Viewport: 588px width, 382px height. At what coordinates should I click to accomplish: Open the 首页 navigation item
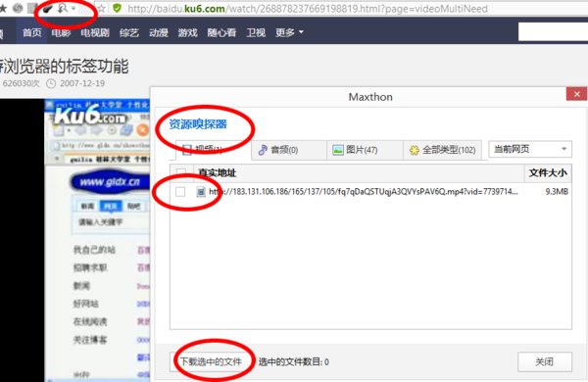click(32, 32)
